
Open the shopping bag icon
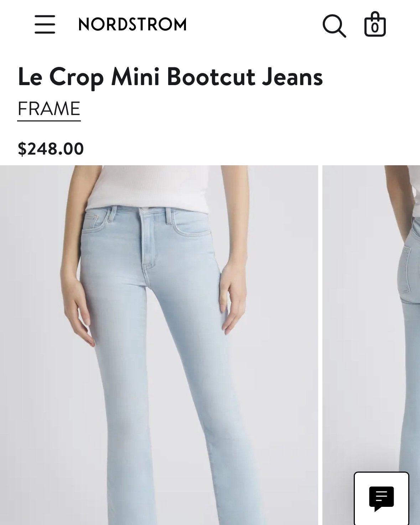tap(375, 24)
